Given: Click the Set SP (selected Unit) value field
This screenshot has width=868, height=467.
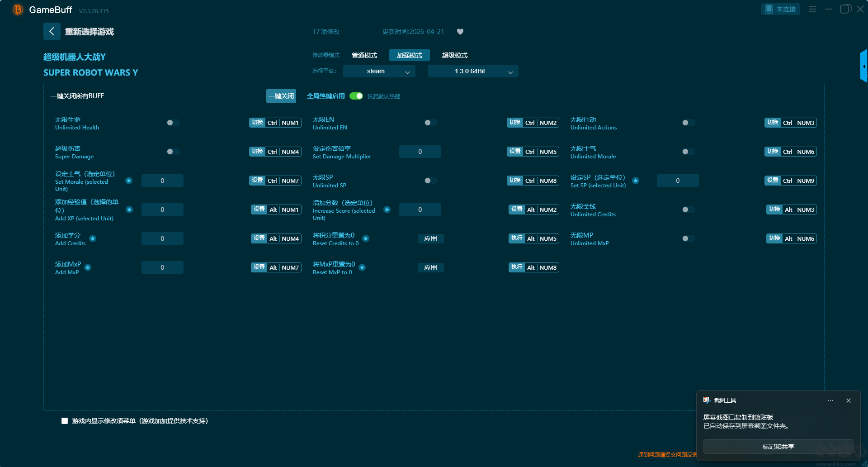Looking at the screenshot, I should (x=678, y=181).
